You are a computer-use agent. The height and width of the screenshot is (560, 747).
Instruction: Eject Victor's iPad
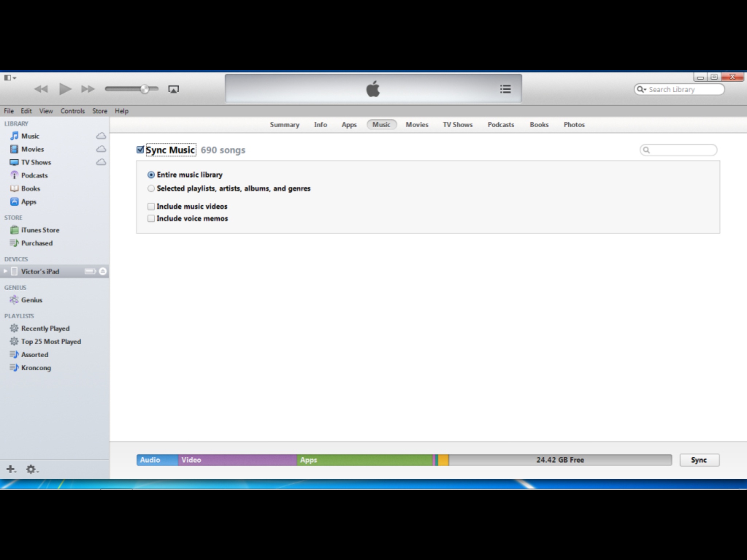tap(103, 271)
